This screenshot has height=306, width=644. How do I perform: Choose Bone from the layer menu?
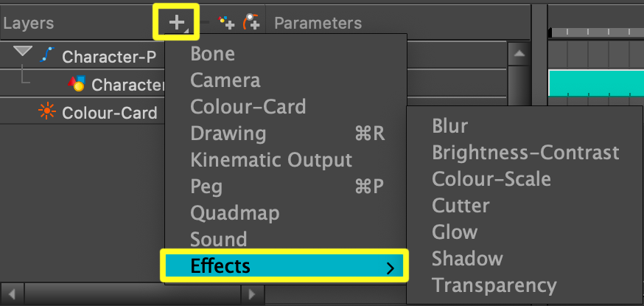tap(212, 54)
